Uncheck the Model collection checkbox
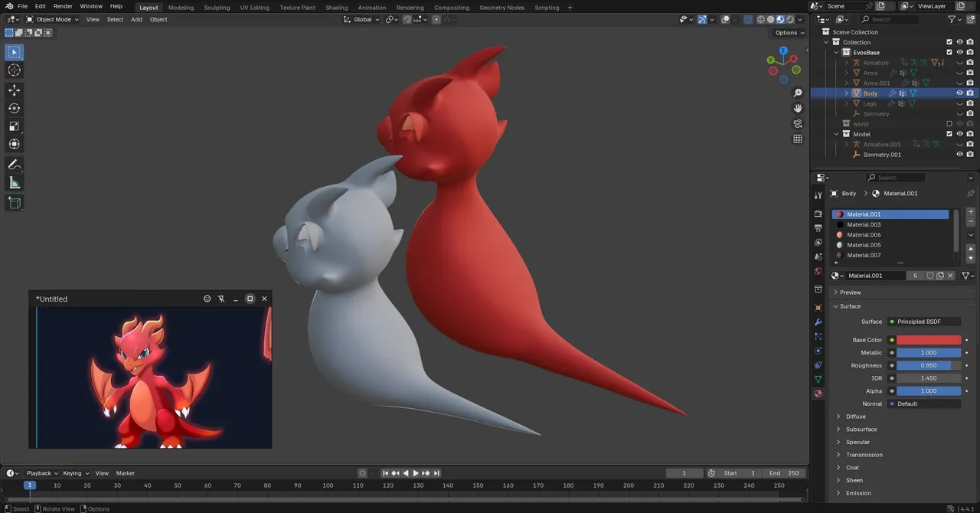This screenshot has height=513, width=980. [949, 134]
